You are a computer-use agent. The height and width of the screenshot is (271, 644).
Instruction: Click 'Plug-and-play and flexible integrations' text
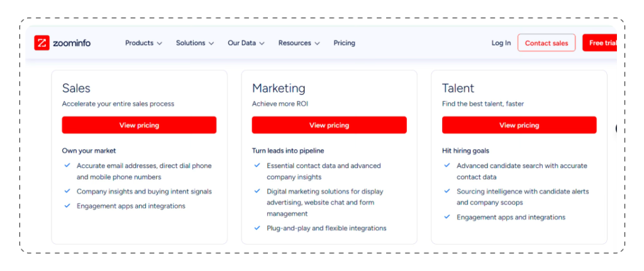pyautogui.click(x=326, y=228)
